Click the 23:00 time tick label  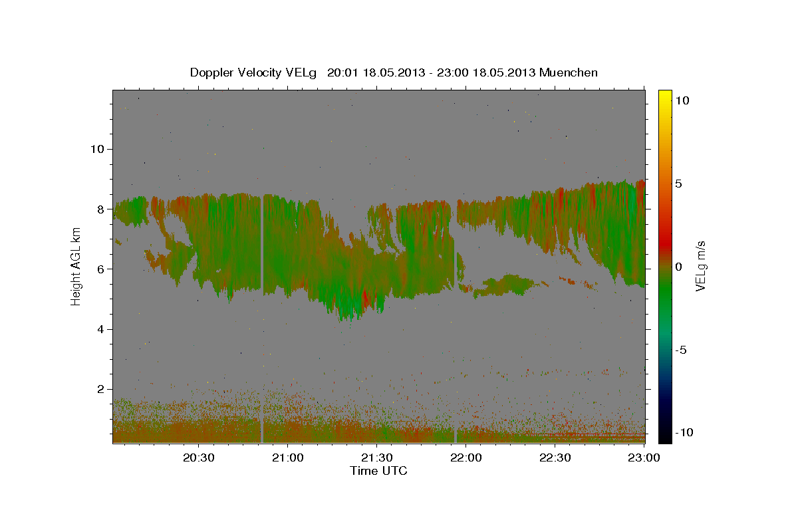coord(644,458)
